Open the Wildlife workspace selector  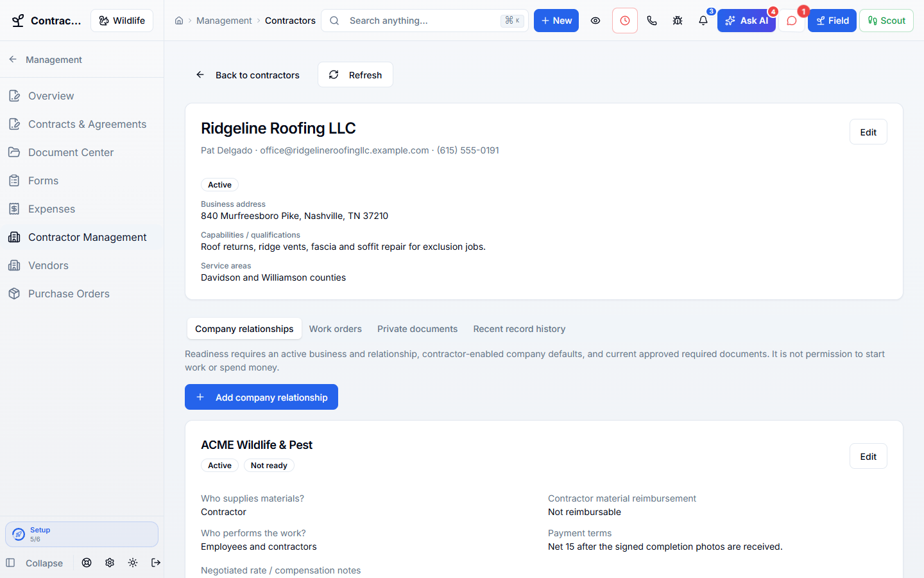click(122, 21)
